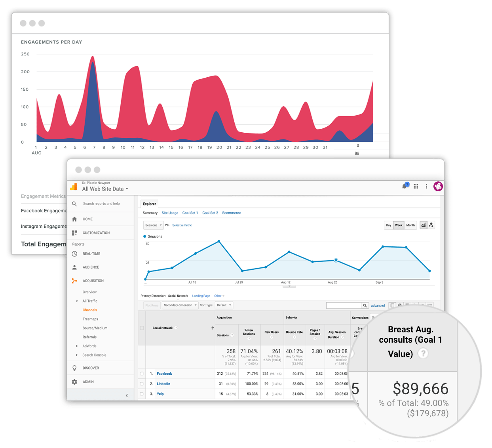Click the Real-Time clock icon
The height and width of the screenshot is (448, 492).
[x=74, y=254]
